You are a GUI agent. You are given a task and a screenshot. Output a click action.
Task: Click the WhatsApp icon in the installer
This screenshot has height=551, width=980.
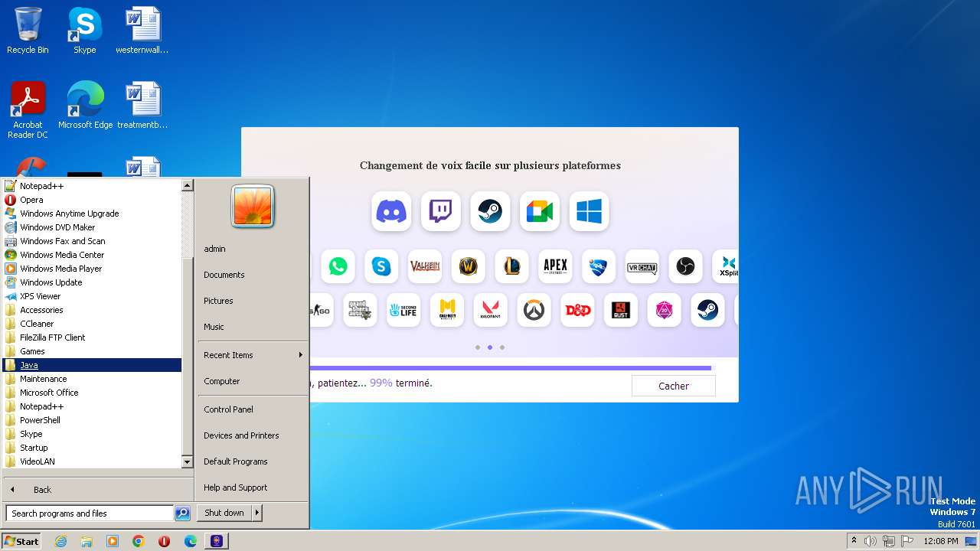[x=338, y=266]
